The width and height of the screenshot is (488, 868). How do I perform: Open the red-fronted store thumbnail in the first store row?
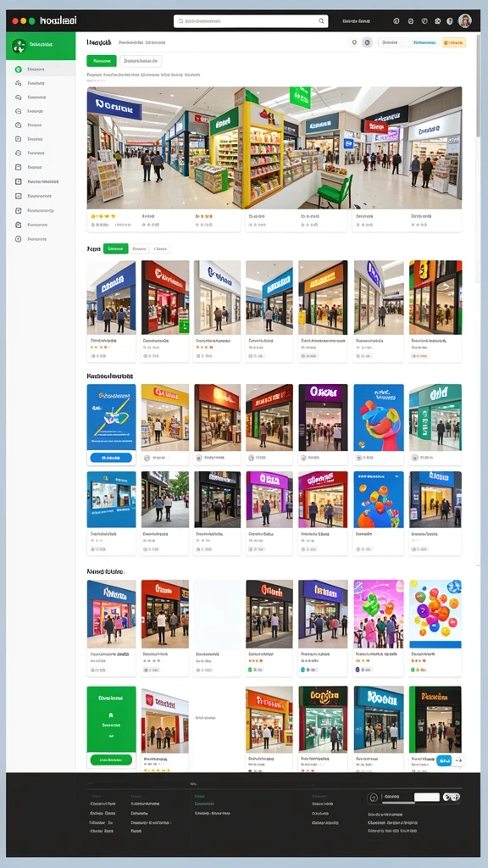[165, 298]
